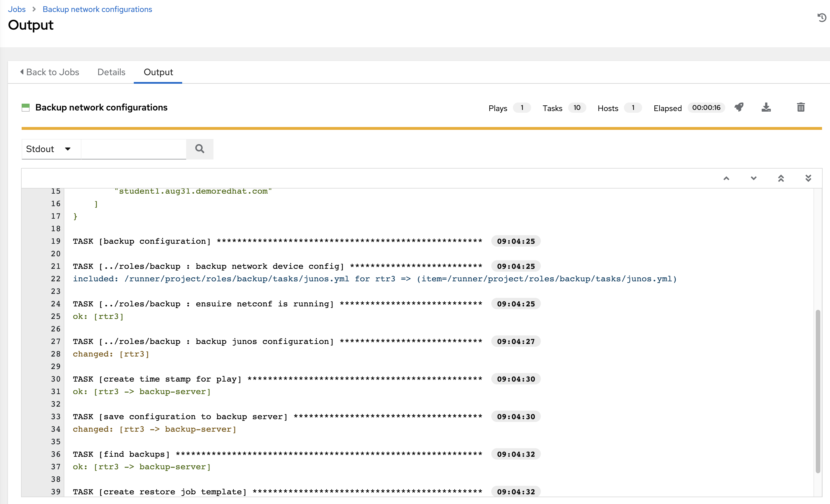Image resolution: width=830 pixels, height=504 pixels.
Task: Switch to the Output tab
Action: [x=158, y=72]
